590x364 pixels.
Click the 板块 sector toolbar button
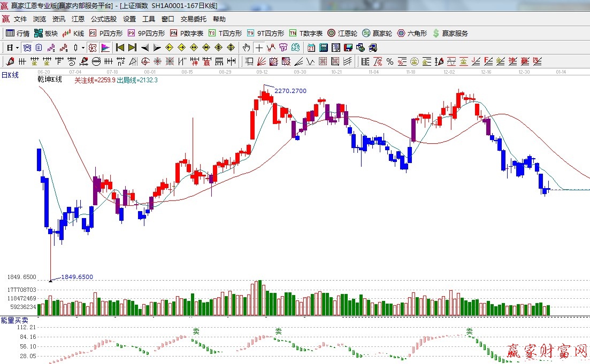tap(46, 33)
